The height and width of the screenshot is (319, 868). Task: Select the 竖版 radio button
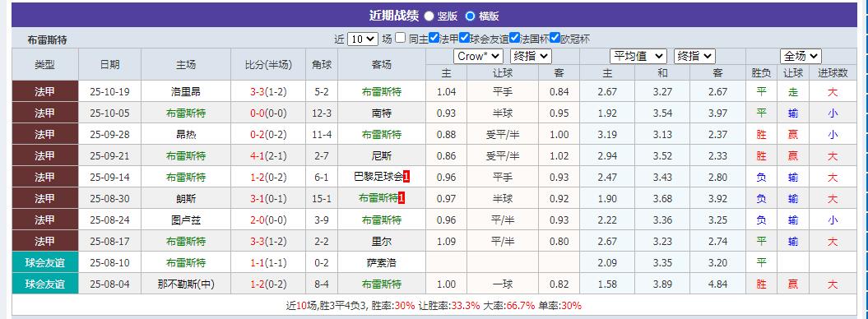pos(429,16)
